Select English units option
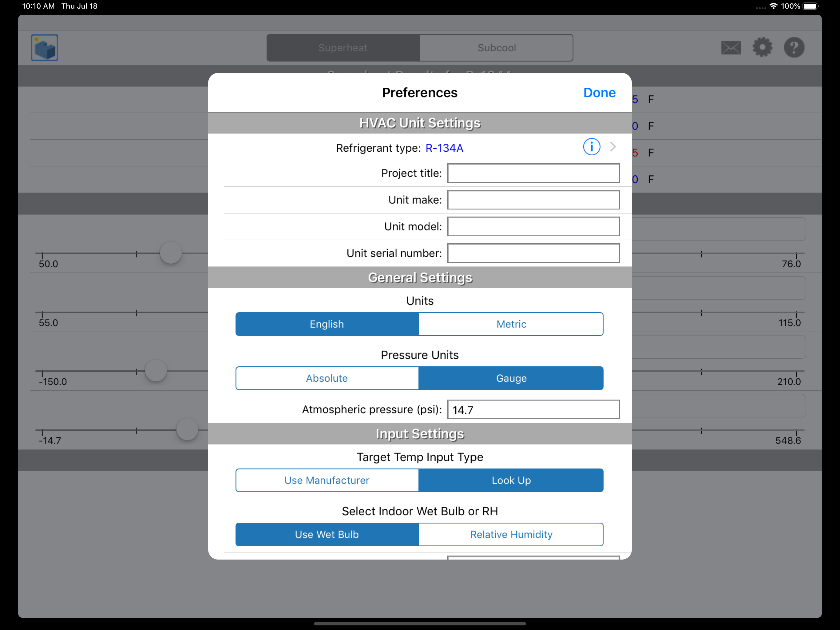 [x=327, y=324]
